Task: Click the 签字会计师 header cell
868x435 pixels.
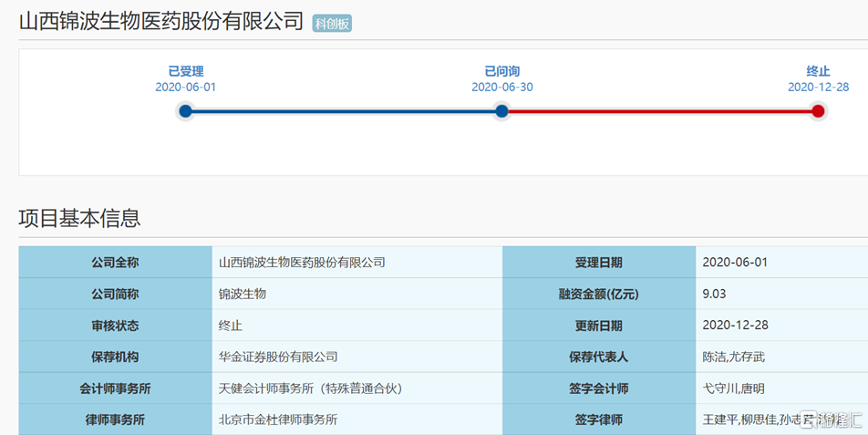Action: tap(598, 388)
